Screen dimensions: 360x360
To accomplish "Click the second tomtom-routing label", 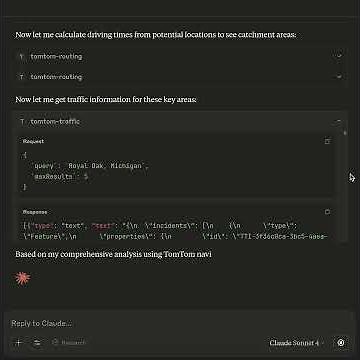I will (56, 77).
